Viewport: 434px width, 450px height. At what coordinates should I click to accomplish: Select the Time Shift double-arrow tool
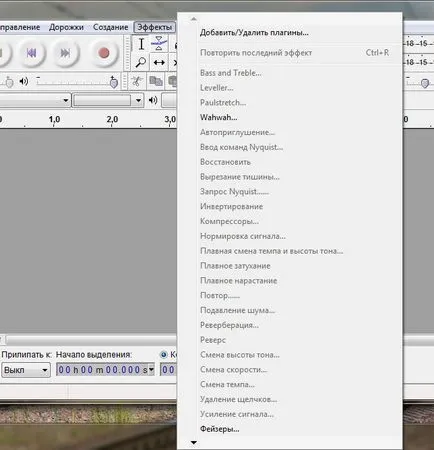[x=159, y=62]
